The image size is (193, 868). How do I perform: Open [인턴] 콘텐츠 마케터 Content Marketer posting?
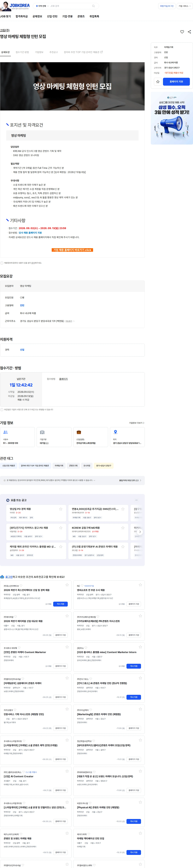pyautogui.click(x=25, y=652)
